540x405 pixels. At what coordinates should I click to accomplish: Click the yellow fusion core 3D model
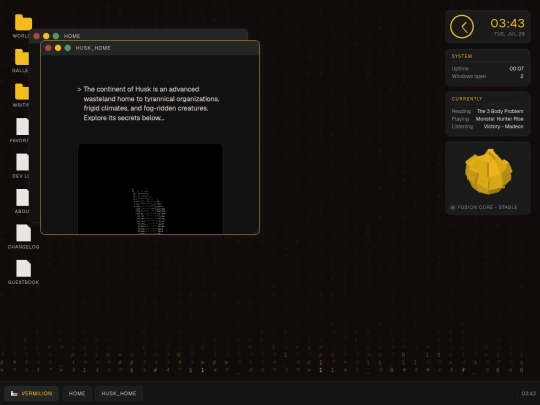(x=488, y=171)
